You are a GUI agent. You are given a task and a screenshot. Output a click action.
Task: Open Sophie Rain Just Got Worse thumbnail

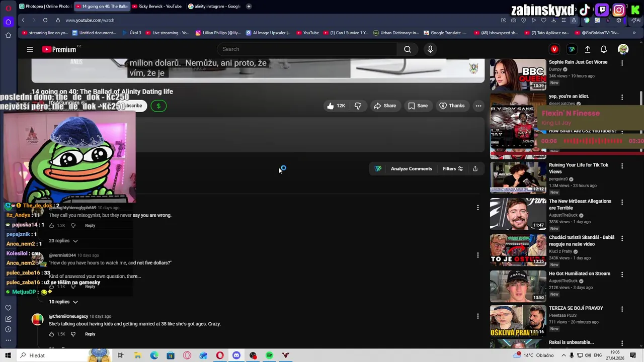tap(518, 74)
